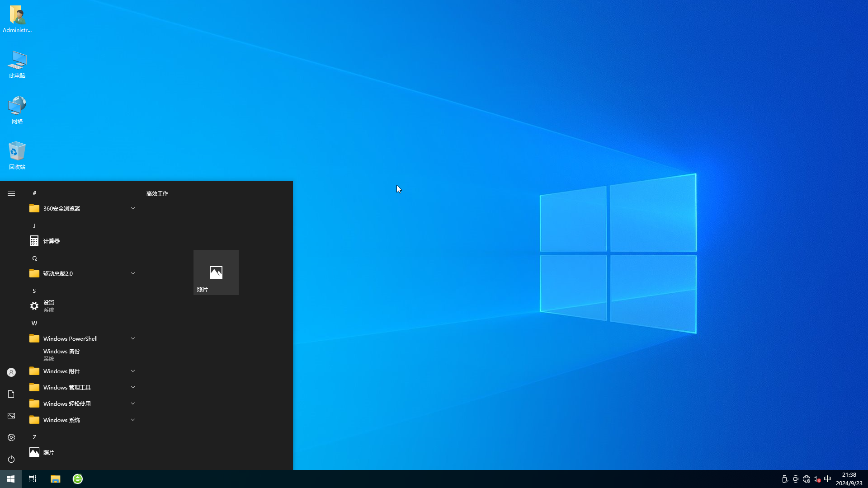868x488 pixels.
Task: Select the 回收站 recycle bin icon
Action: (17, 156)
